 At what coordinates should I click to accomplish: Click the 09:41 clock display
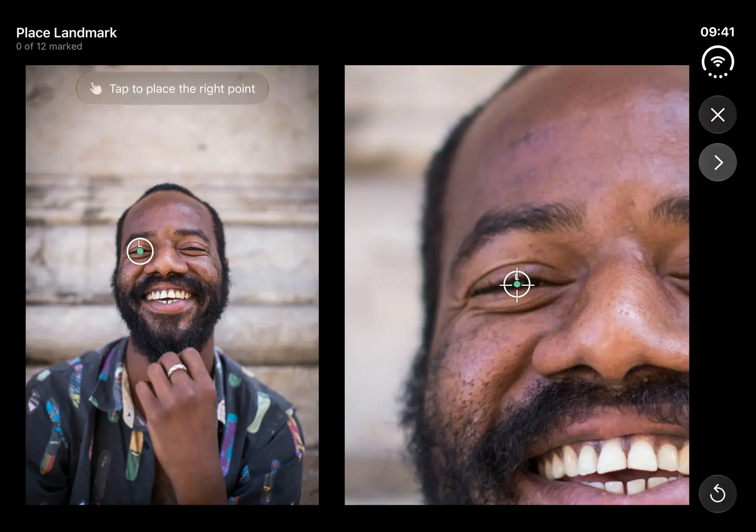718,32
